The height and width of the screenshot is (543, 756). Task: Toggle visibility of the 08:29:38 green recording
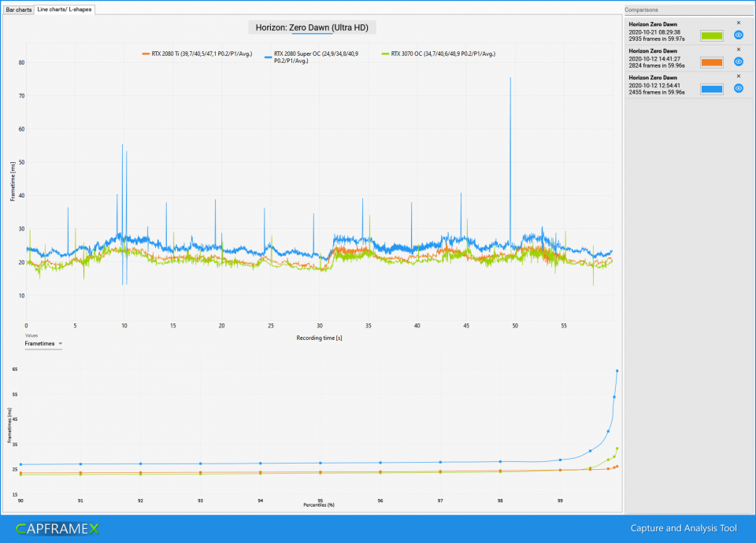738,35
